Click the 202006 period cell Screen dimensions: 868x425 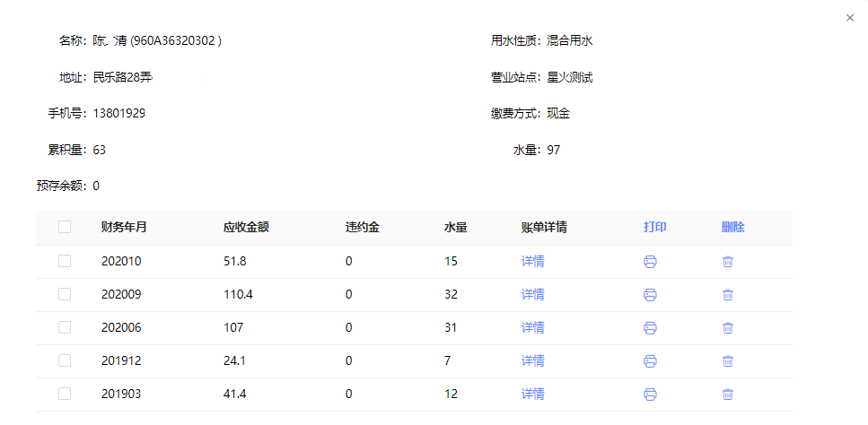point(121,328)
